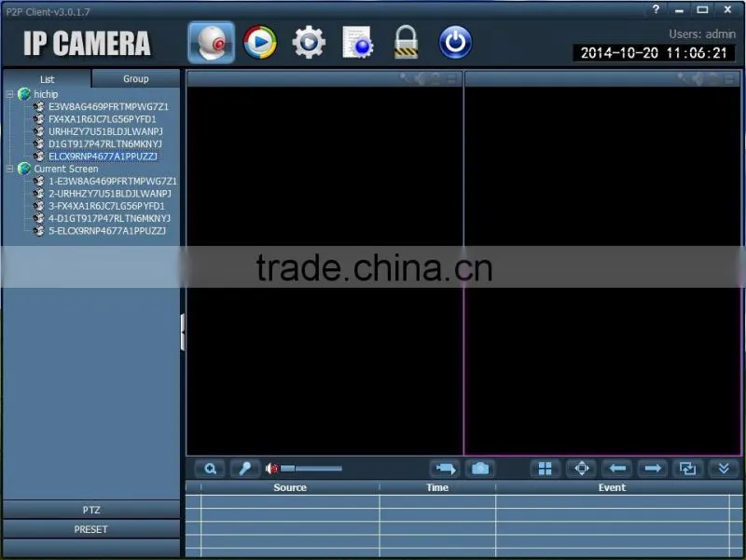
Task: Select camera D1GT917P47RLTN6MKNYJ under hichip
Action: click(x=105, y=143)
